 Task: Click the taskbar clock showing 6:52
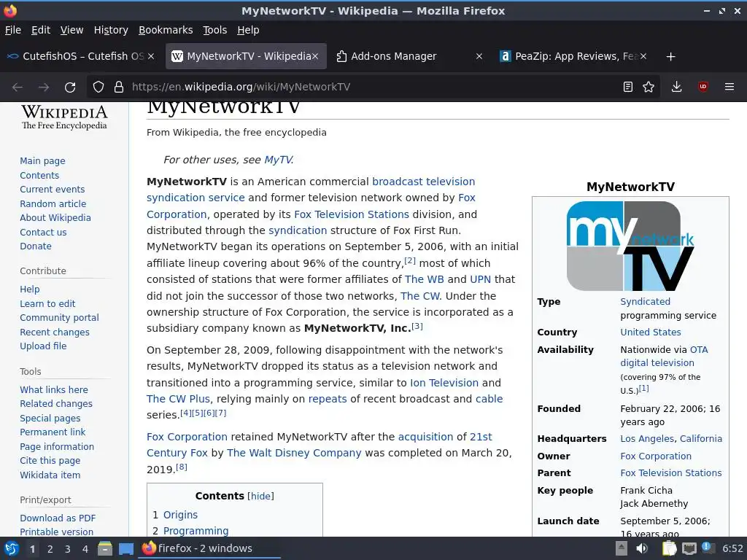[732, 548]
